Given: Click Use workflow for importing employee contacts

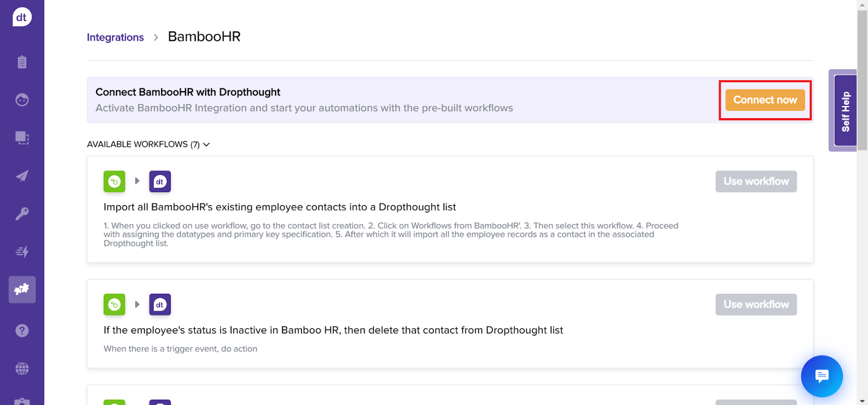Looking at the screenshot, I should [x=756, y=181].
